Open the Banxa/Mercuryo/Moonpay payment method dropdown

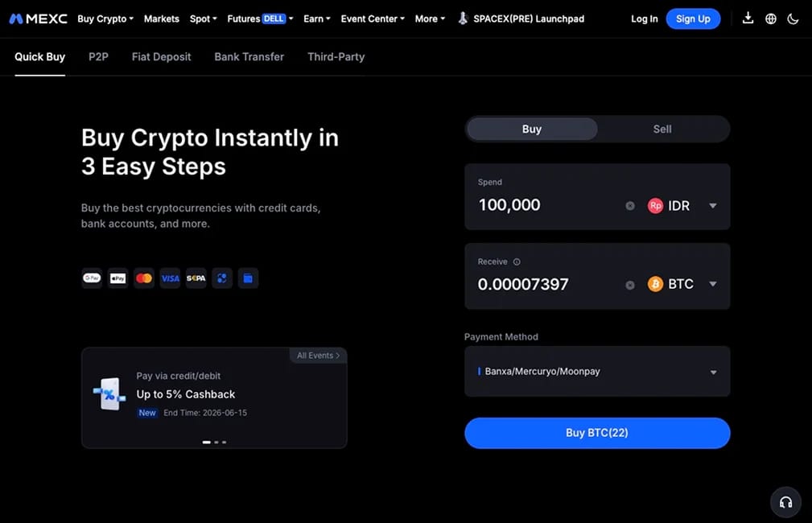(x=597, y=371)
